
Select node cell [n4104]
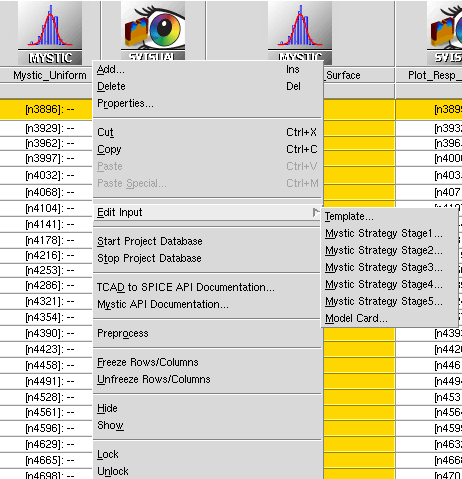[46, 208]
